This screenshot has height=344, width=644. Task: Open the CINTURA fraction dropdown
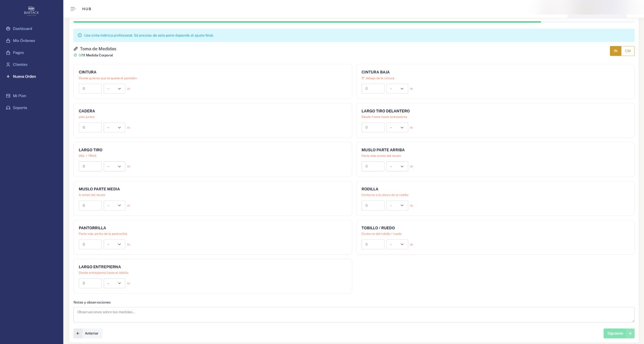[x=114, y=89]
